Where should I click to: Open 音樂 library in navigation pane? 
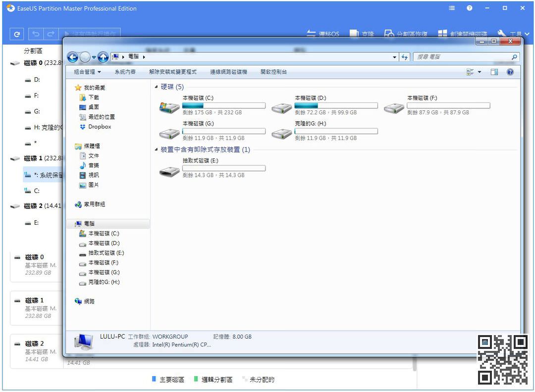(89, 165)
